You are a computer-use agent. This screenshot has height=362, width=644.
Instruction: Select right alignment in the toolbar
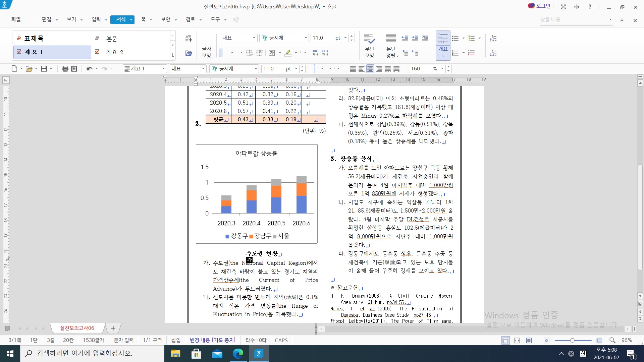[379, 69]
